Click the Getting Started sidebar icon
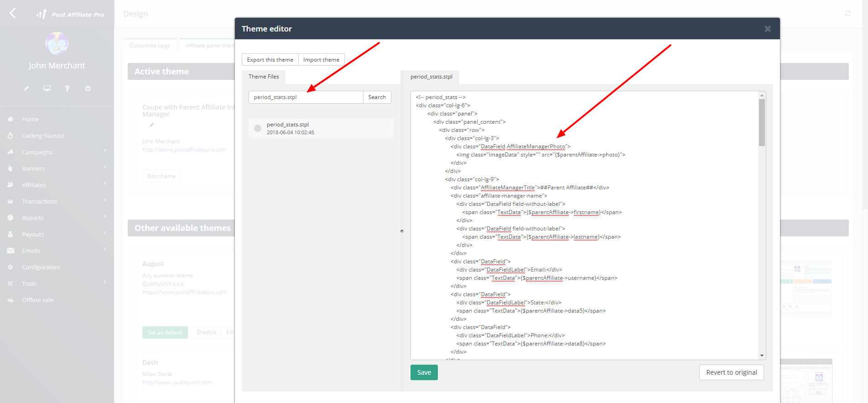The height and width of the screenshot is (403, 868). pyautogui.click(x=10, y=136)
